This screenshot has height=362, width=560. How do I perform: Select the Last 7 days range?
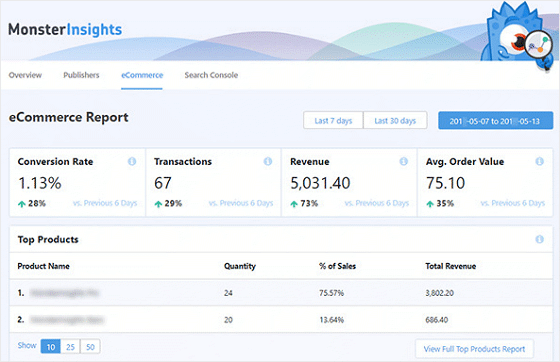coord(333,121)
